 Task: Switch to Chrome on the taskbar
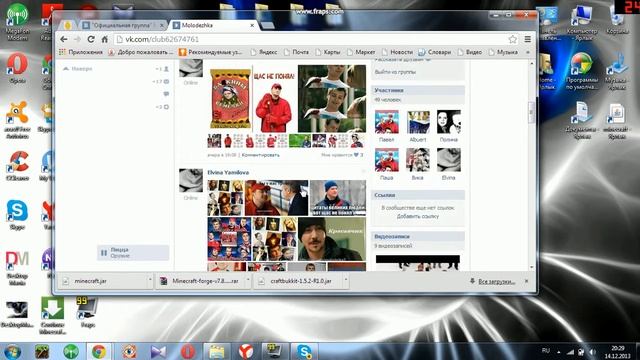pyautogui.click(x=99, y=351)
